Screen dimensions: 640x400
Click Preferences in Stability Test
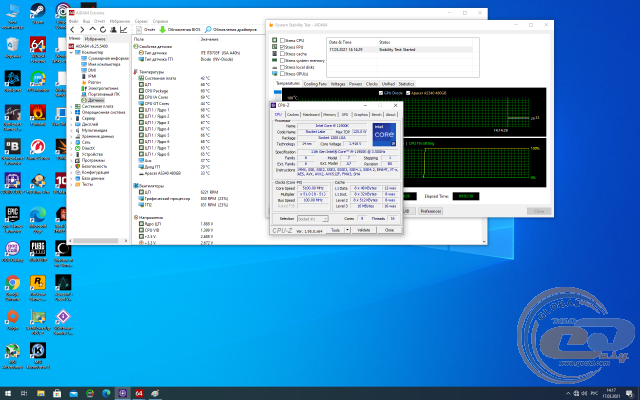tap(431, 211)
